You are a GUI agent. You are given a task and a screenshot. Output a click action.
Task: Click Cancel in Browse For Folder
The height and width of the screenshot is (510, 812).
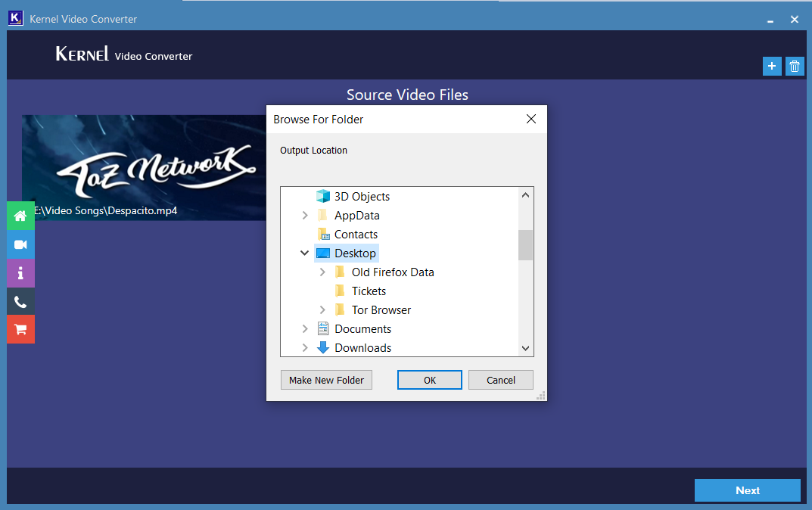[x=501, y=380]
